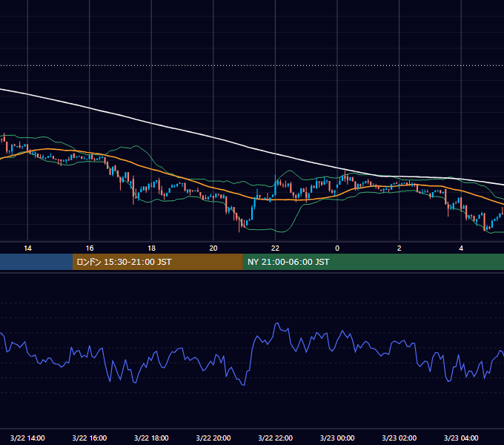This screenshot has height=445, width=504.
Task: Click the 3/22 16:00 timestamp label
Action: pyautogui.click(x=90, y=438)
